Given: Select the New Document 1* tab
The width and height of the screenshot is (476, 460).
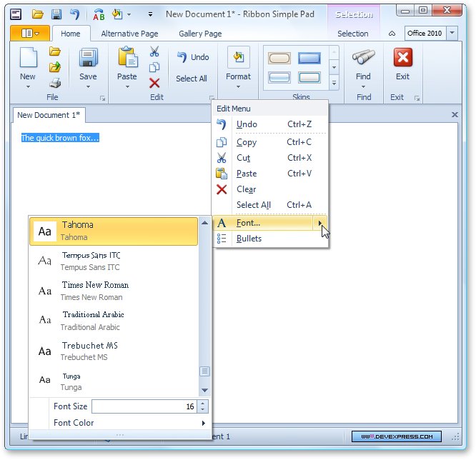Looking at the screenshot, I should tap(49, 115).
